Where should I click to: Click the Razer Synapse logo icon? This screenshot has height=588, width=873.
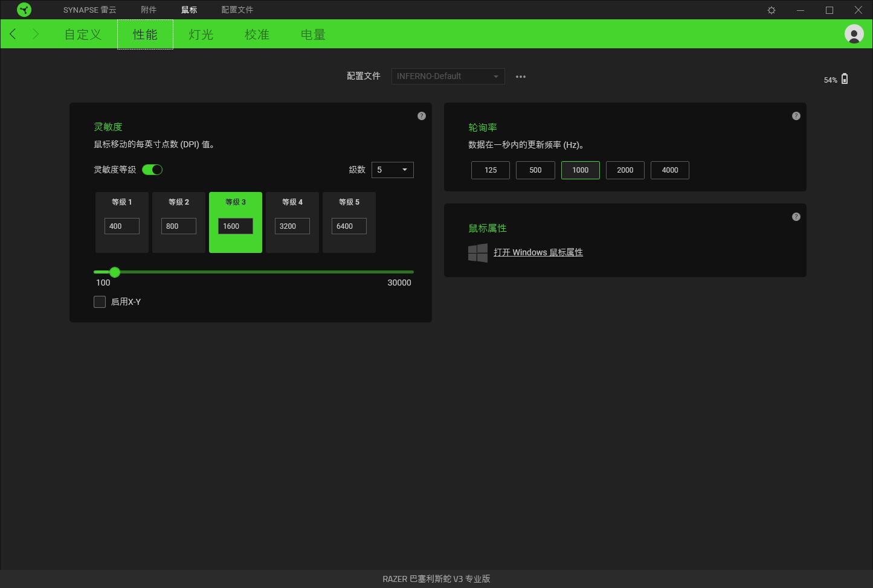coord(24,10)
